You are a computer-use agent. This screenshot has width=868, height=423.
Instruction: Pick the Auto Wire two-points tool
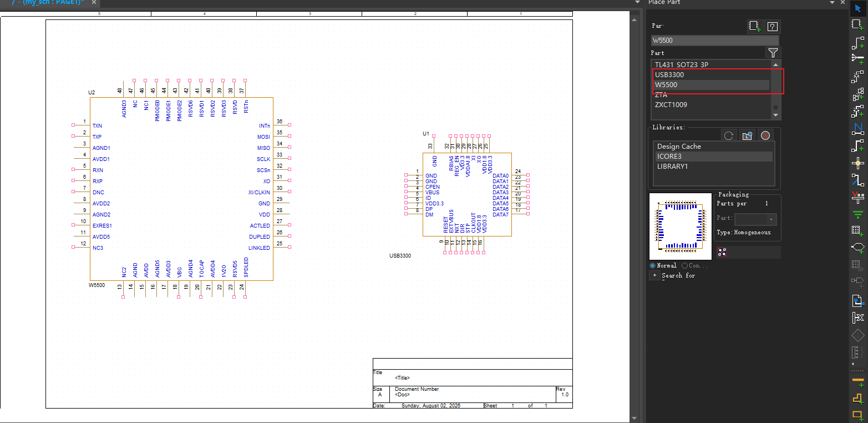pyautogui.click(x=858, y=77)
